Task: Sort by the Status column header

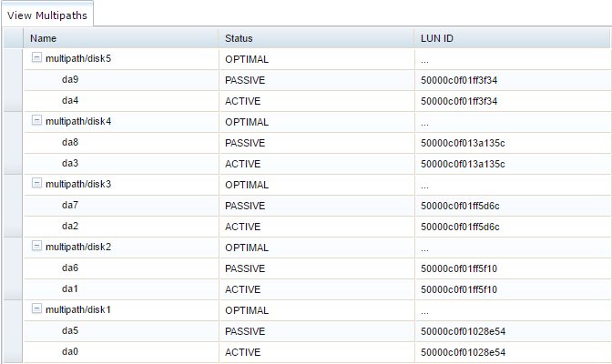Action: [x=317, y=38]
